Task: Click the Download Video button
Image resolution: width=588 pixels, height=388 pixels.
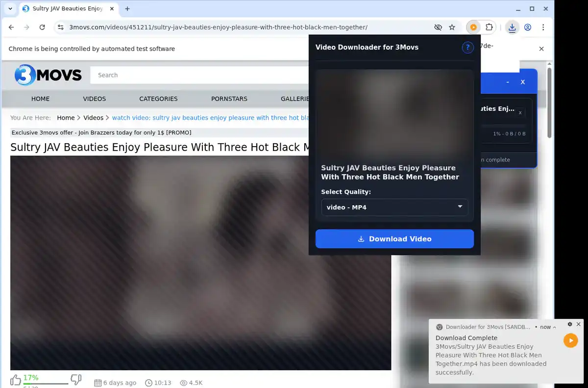Action: tap(394, 239)
